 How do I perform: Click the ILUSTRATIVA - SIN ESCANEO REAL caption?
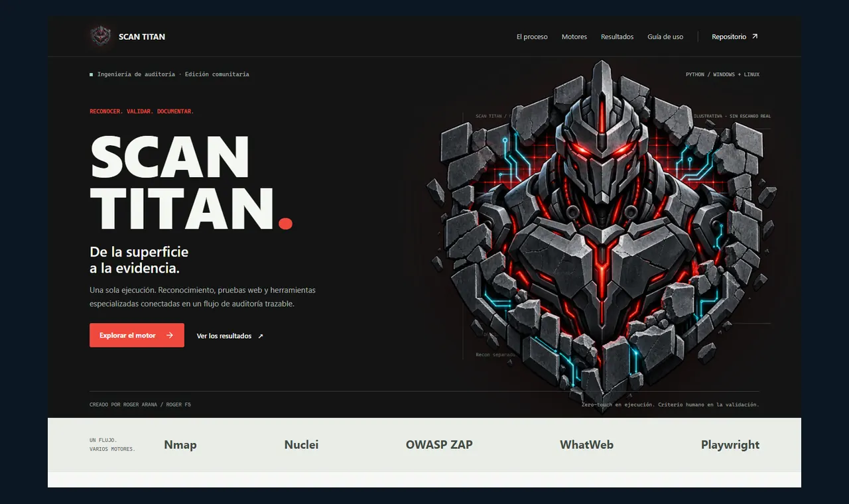point(732,116)
